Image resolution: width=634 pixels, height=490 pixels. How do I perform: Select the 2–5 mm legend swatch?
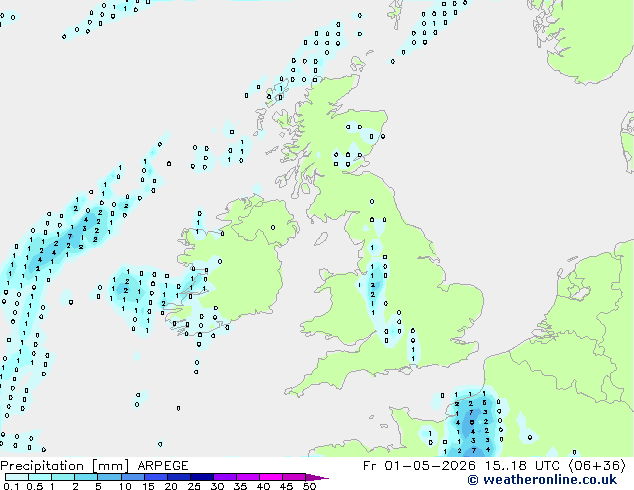[86, 477]
